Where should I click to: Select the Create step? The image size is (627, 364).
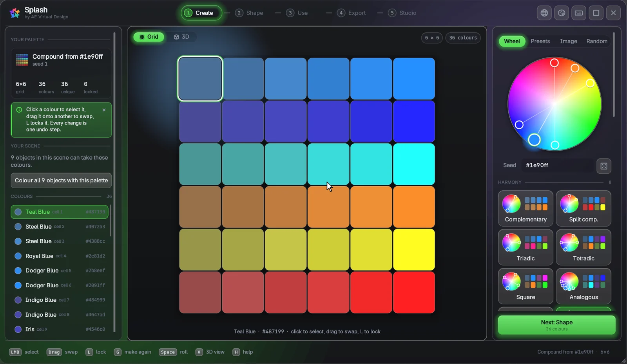tap(201, 13)
